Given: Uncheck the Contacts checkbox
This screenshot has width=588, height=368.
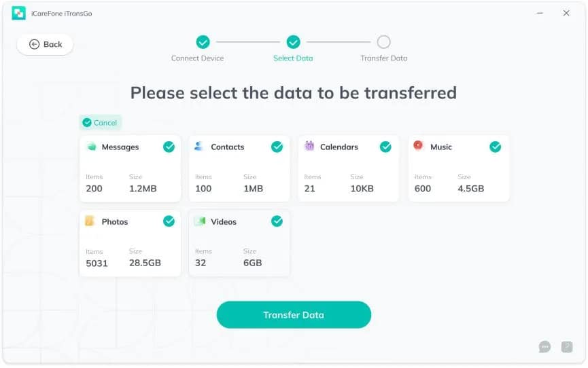Looking at the screenshot, I should click(x=277, y=147).
